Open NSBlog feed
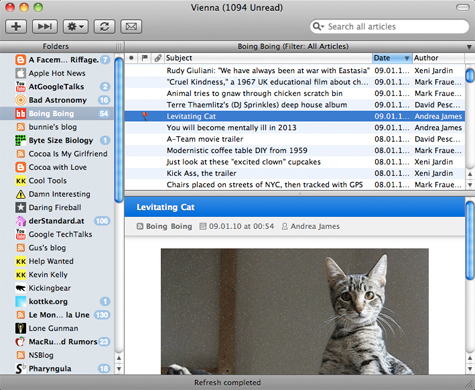The height and width of the screenshot is (390, 475). 57,355
